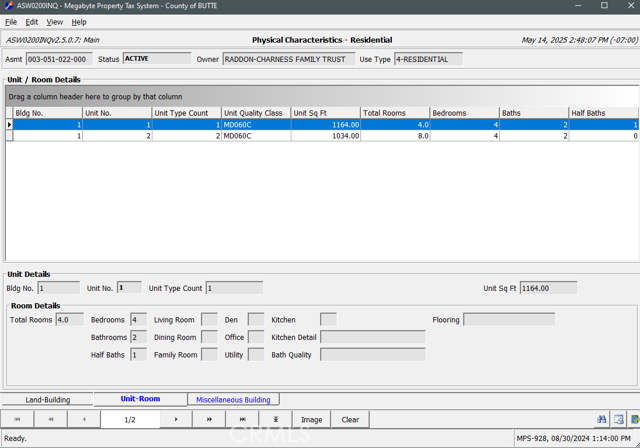
Task: Click the Room Details Total Rooms field
Action: (x=70, y=319)
